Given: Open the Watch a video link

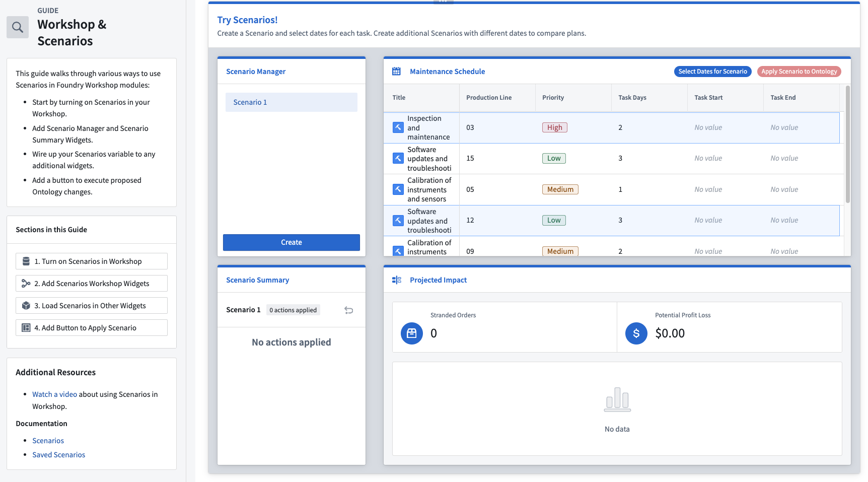Looking at the screenshot, I should [x=54, y=394].
